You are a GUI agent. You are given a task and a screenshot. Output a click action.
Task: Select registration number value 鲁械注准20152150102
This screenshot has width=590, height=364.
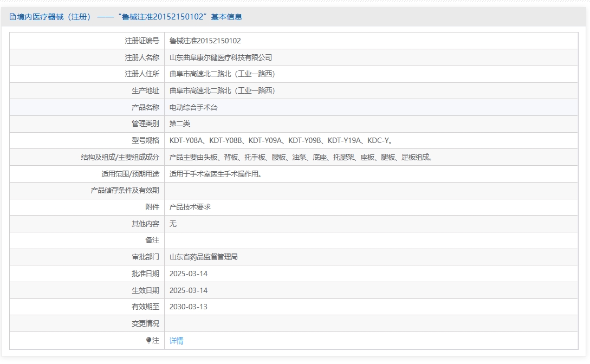[x=205, y=41]
